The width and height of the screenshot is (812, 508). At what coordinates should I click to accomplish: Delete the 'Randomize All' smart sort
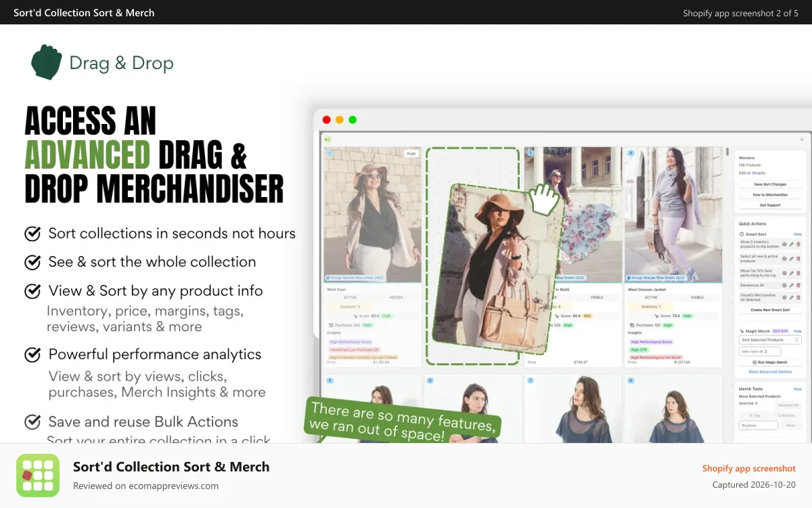click(798, 285)
